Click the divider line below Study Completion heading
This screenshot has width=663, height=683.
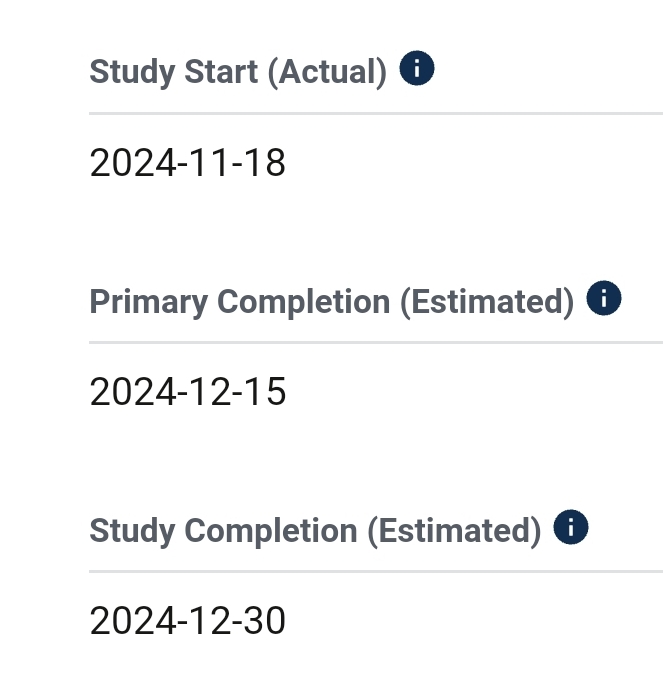tap(376, 571)
